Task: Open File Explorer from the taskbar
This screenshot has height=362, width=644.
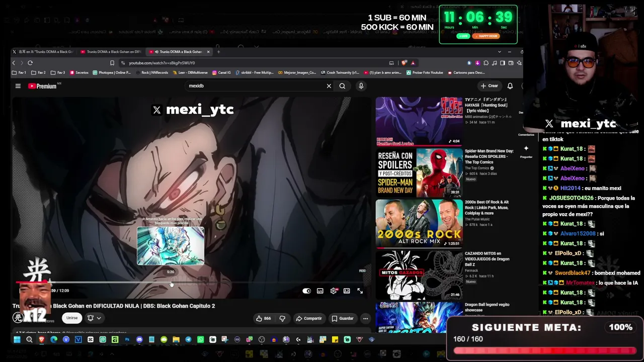Action: [176, 340]
